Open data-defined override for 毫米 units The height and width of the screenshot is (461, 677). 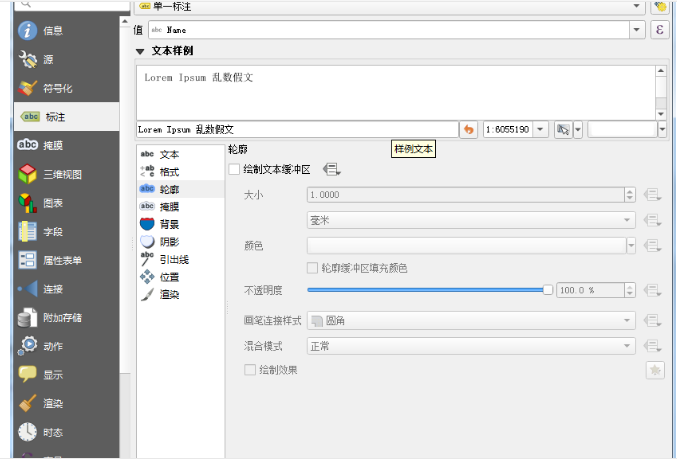tap(652, 221)
